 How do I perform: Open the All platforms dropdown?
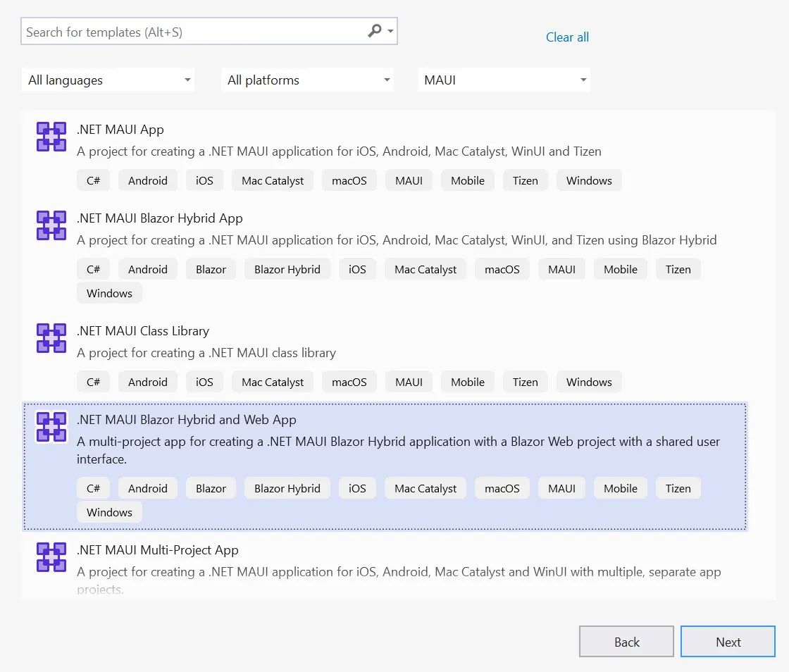tap(307, 80)
